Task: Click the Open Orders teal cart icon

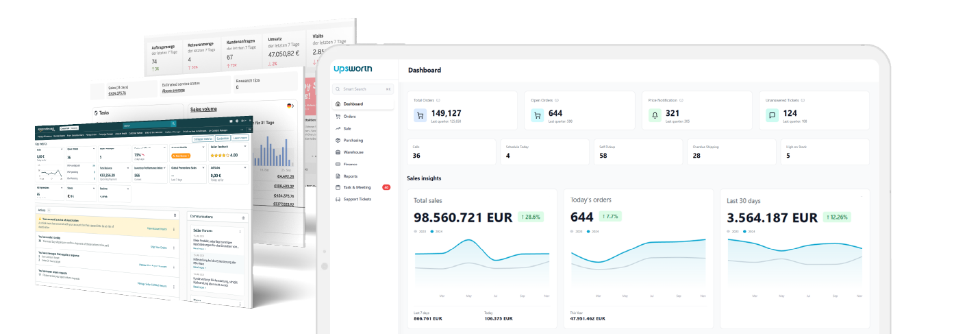Action: click(x=538, y=115)
